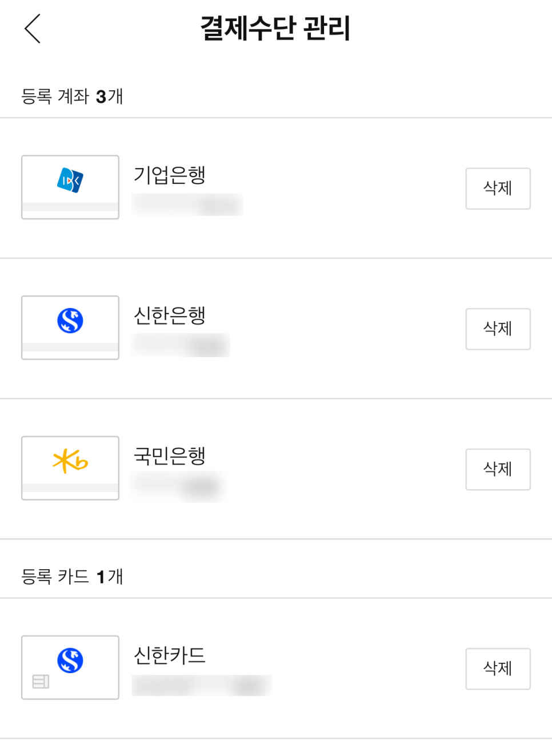Image resolution: width=552 pixels, height=756 pixels.
Task: Delete the 기업은행 account
Action: [498, 189]
